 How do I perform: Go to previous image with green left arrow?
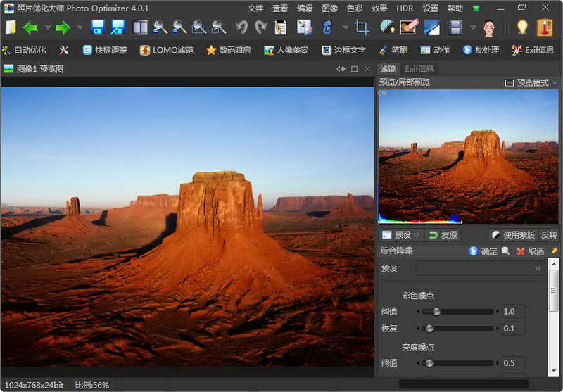[30, 28]
